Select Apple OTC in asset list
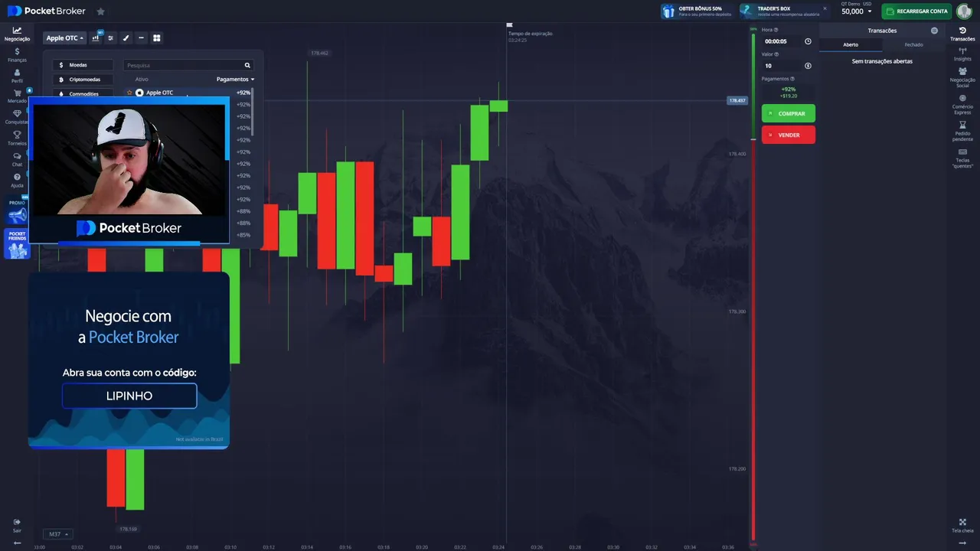 click(x=190, y=93)
